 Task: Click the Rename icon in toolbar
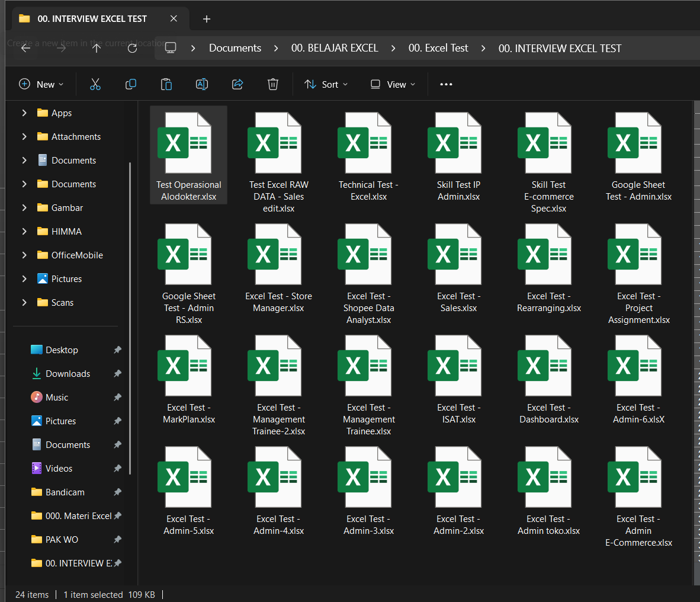(x=202, y=84)
